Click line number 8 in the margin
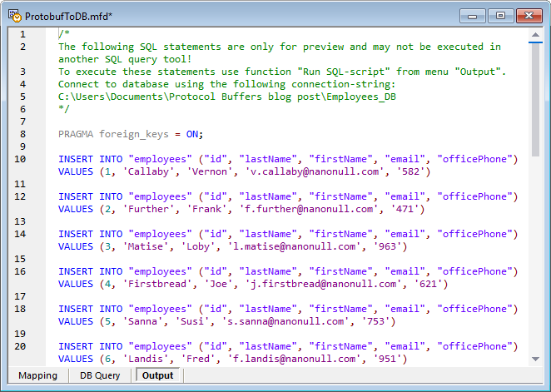The height and width of the screenshot is (392, 551). pos(22,134)
